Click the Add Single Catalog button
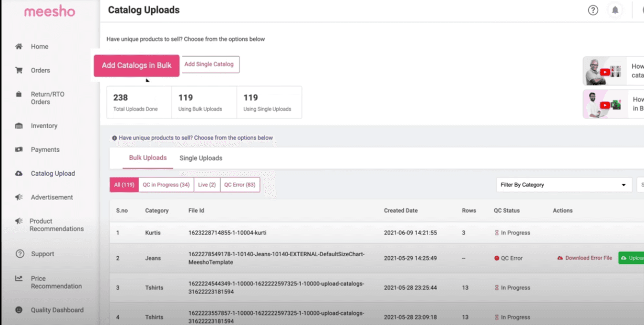 click(210, 64)
